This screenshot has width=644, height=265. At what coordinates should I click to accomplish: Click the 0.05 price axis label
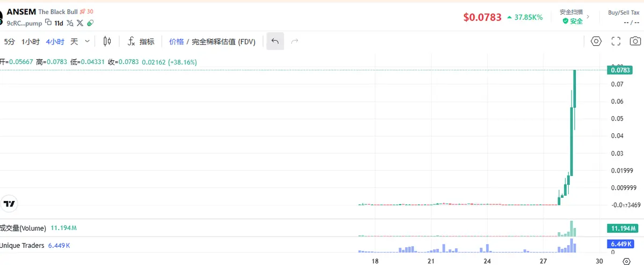click(x=617, y=119)
